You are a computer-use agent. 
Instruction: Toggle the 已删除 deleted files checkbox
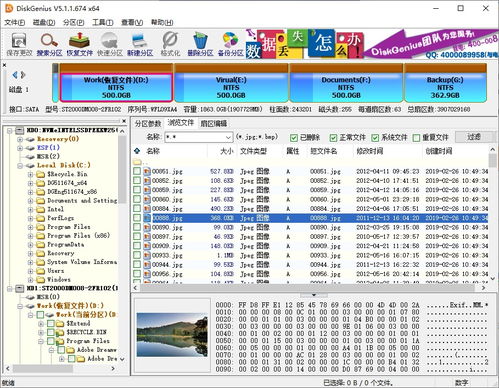pyautogui.click(x=294, y=137)
